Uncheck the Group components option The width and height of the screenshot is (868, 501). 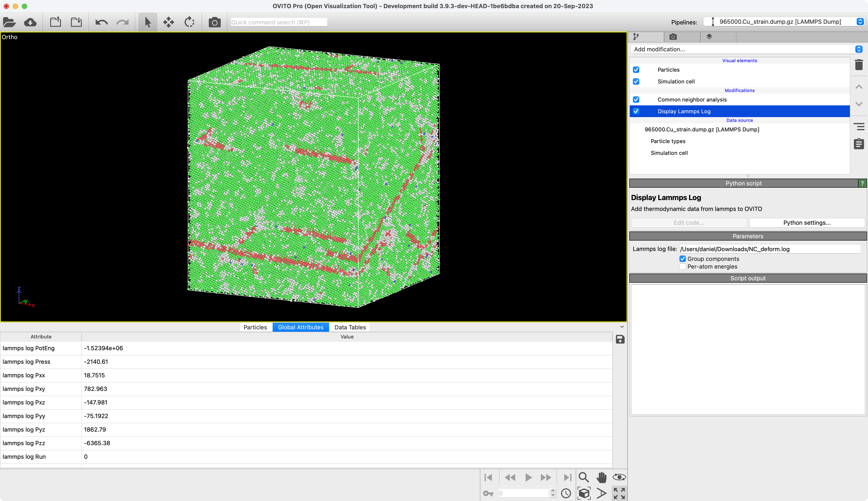coord(683,259)
